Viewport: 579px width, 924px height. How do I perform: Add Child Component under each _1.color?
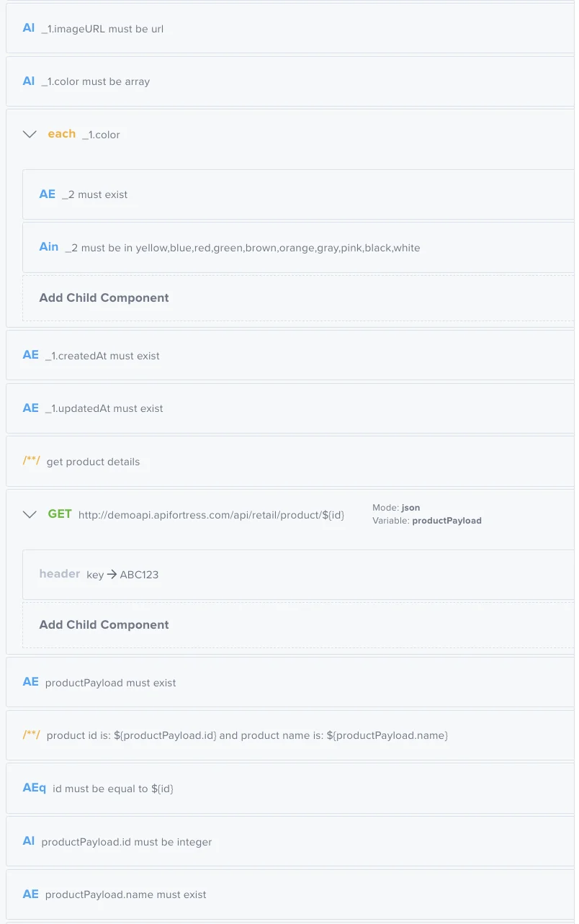pyautogui.click(x=104, y=298)
